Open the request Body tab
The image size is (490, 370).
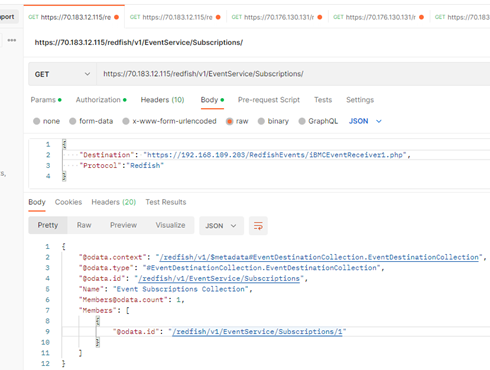(x=212, y=100)
